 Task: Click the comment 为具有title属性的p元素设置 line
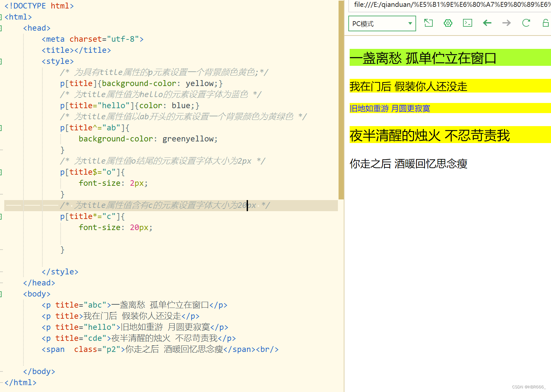coord(164,72)
